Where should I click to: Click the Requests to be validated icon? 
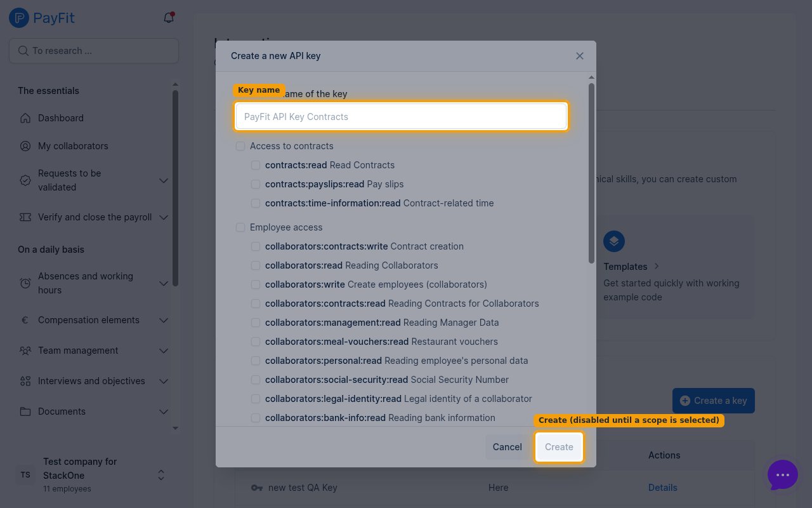[25, 180]
